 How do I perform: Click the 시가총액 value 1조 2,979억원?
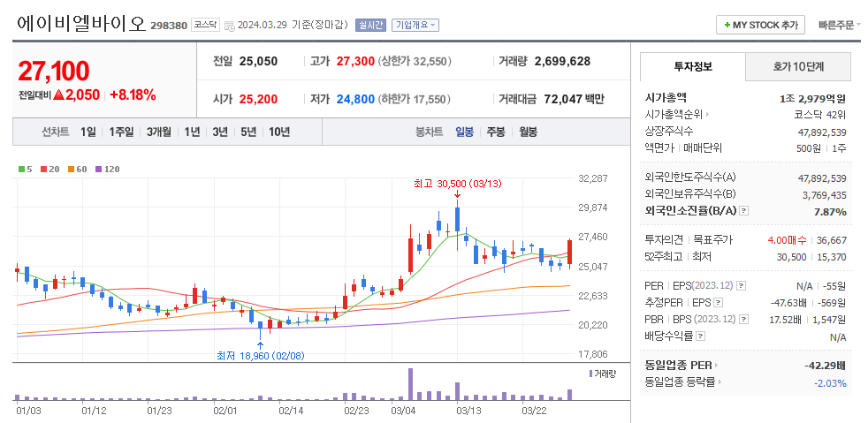pos(813,99)
